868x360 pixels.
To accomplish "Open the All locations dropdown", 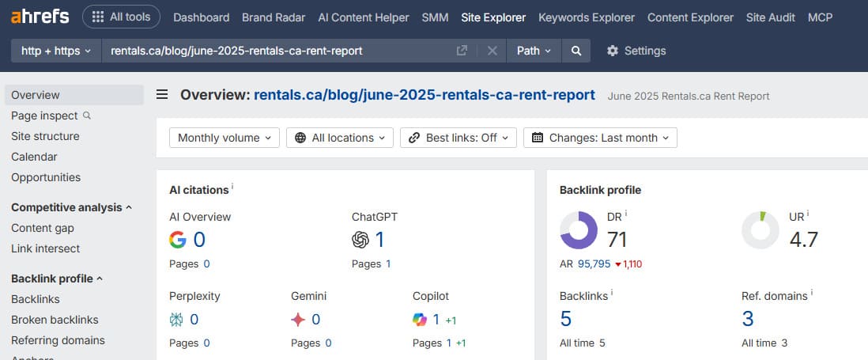I will tap(340, 138).
